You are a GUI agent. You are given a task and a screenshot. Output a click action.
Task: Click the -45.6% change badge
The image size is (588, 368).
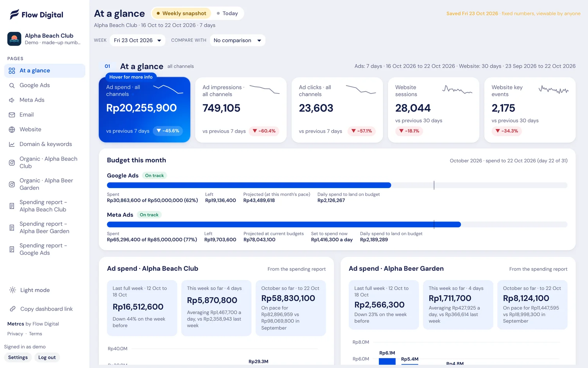(168, 131)
